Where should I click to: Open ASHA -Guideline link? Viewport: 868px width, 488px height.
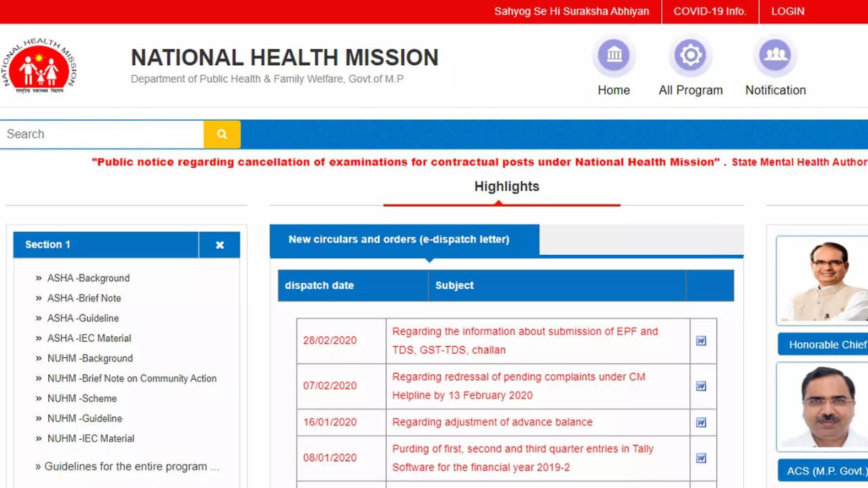[83, 318]
